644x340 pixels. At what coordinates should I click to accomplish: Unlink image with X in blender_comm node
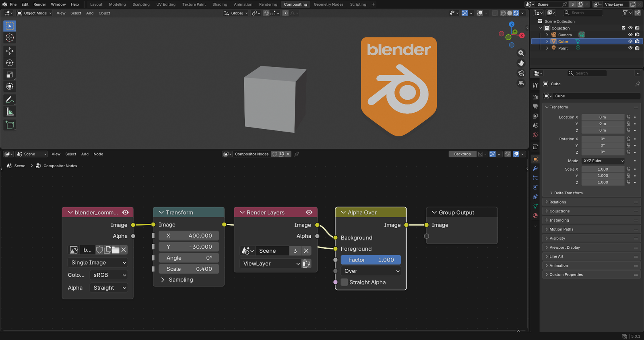(x=124, y=250)
